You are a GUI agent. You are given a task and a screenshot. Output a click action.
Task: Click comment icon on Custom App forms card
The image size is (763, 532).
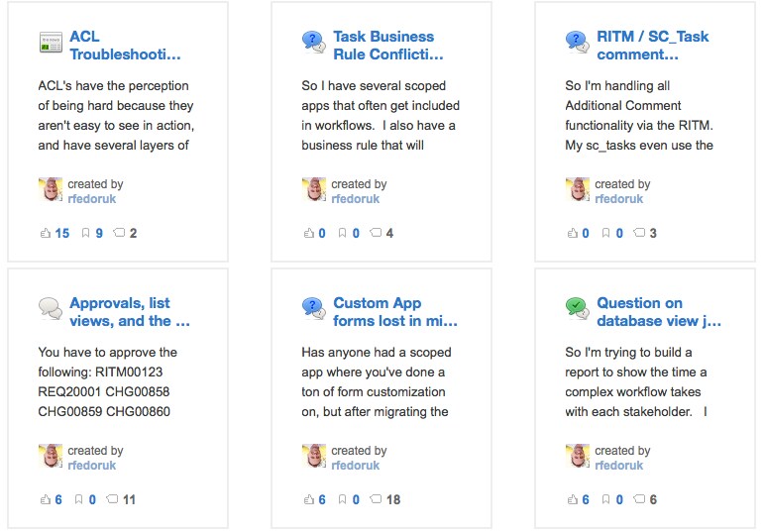pos(376,500)
